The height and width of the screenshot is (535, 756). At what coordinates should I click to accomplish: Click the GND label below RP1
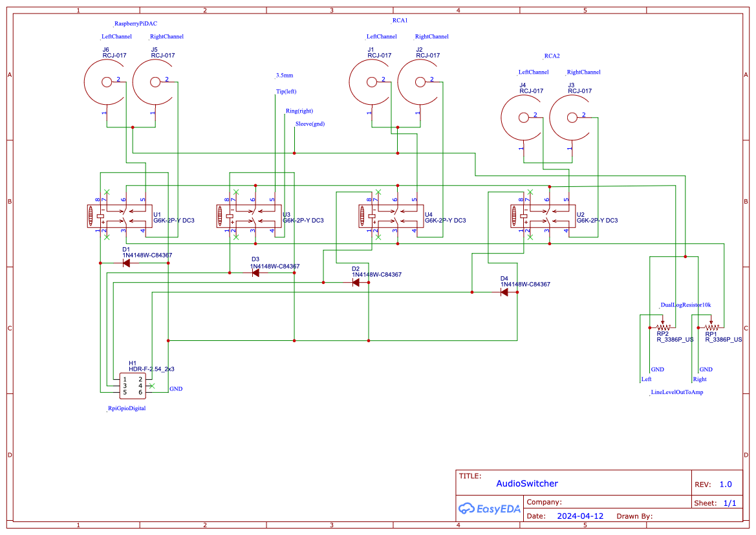[x=706, y=369]
